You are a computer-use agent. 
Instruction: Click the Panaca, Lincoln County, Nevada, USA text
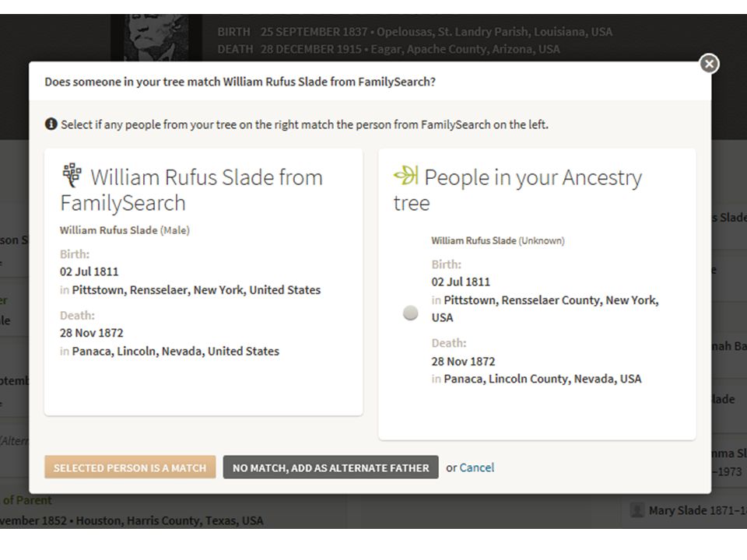point(542,379)
